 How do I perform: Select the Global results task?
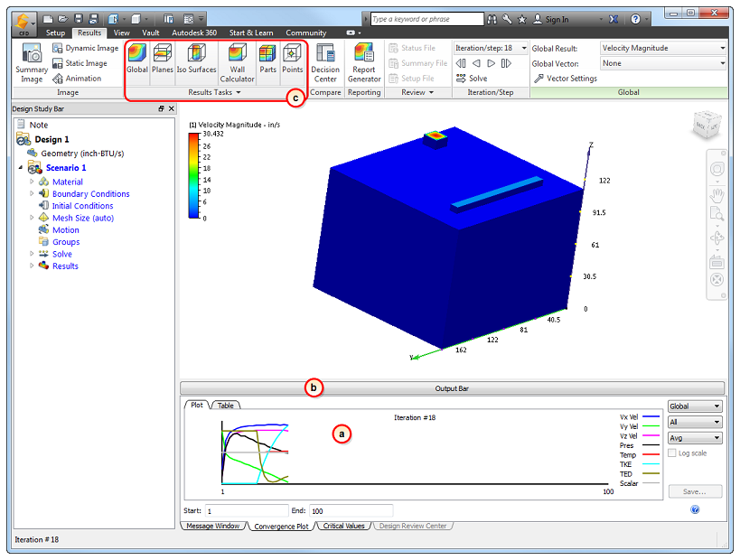pyautogui.click(x=137, y=59)
